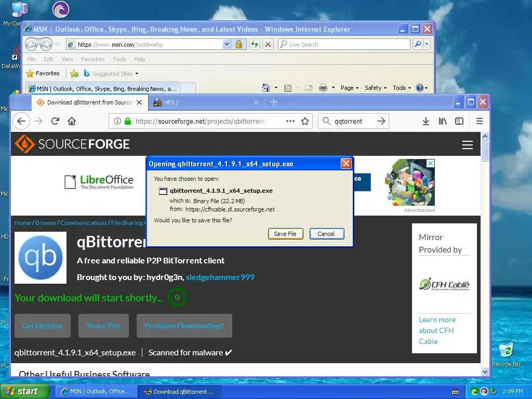
Task: Switch to MSN Internet Explorer taskbar button
Action: tap(96, 391)
